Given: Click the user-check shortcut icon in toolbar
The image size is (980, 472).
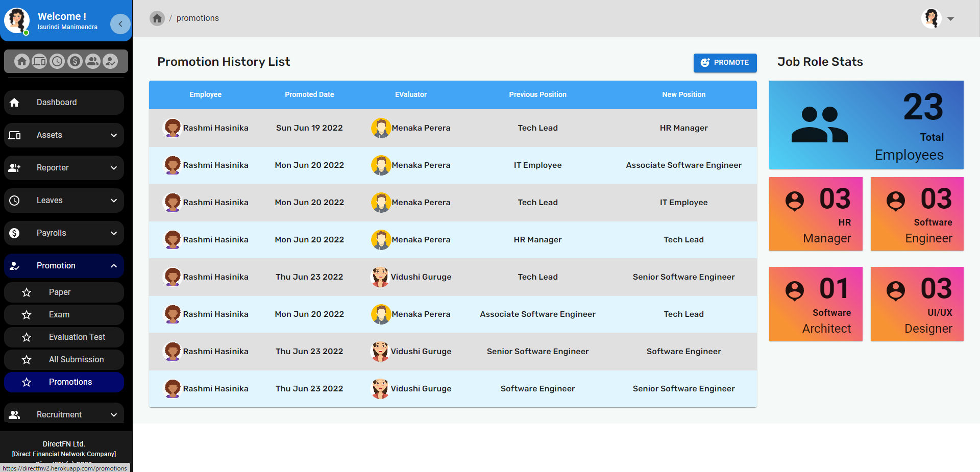Looking at the screenshot, I should pyautogui.click(x=110, y=62).
